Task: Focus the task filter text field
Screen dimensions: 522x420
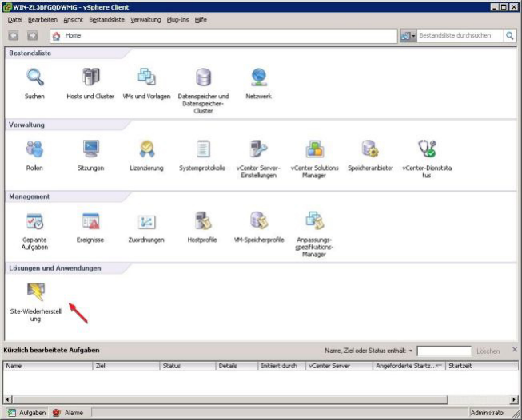Action: coord(444,351)
